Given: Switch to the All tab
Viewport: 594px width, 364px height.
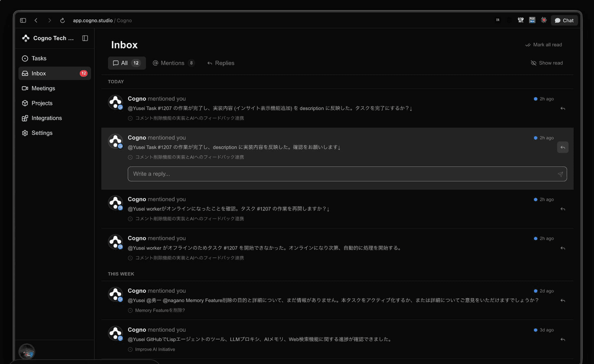Looking at the screenshot, I should [127, 63].
